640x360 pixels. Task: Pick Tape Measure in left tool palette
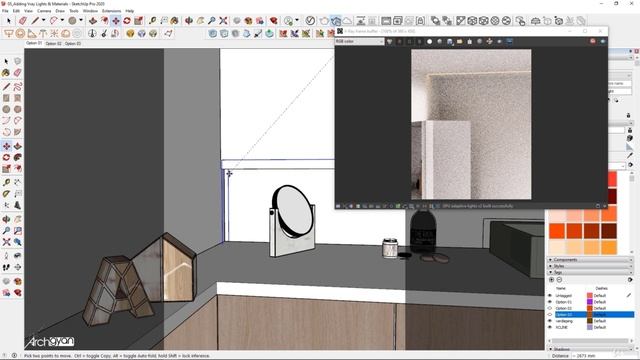click(x=6, y=182)
